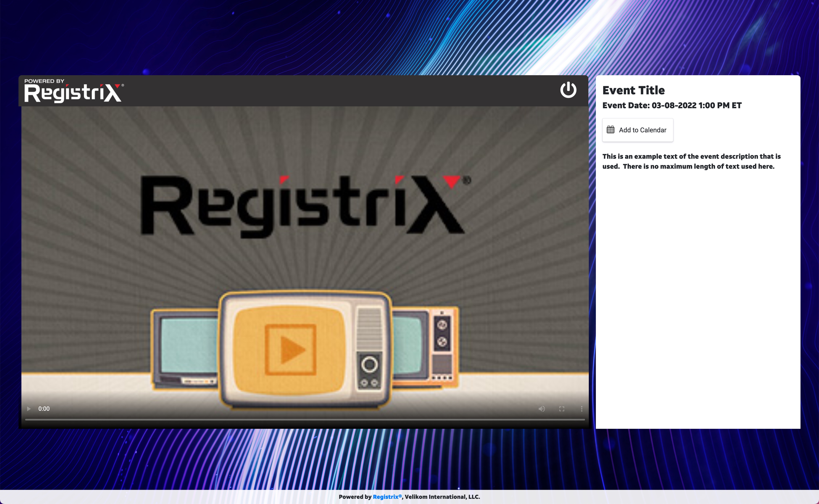
Task: Click the 0:00 video time label
Action: click(44, 409)
